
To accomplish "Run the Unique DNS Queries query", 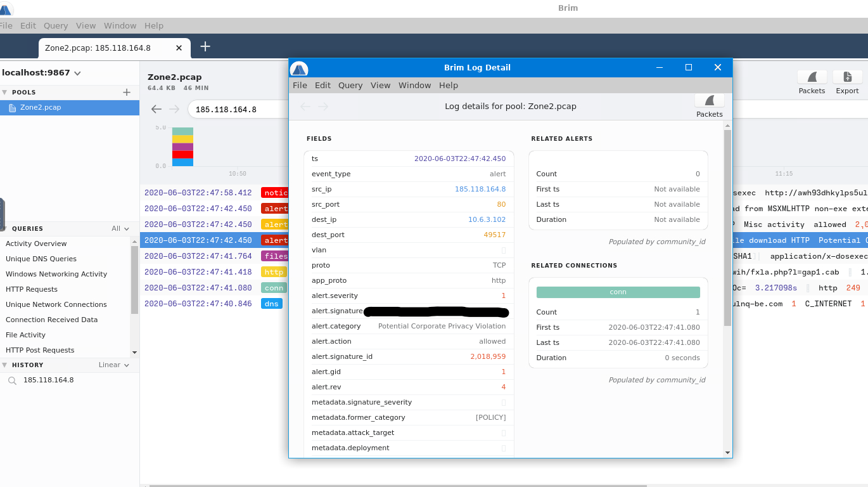I will [41, 259].
